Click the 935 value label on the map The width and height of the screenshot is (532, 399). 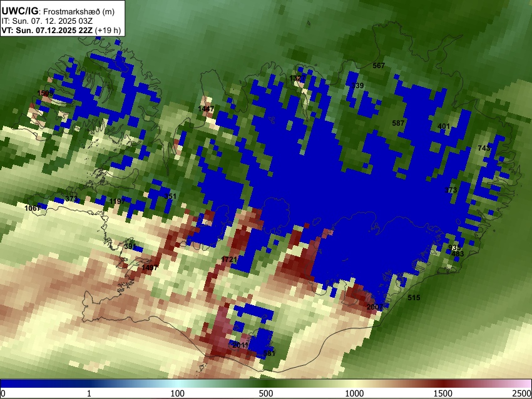click(454, 248)
